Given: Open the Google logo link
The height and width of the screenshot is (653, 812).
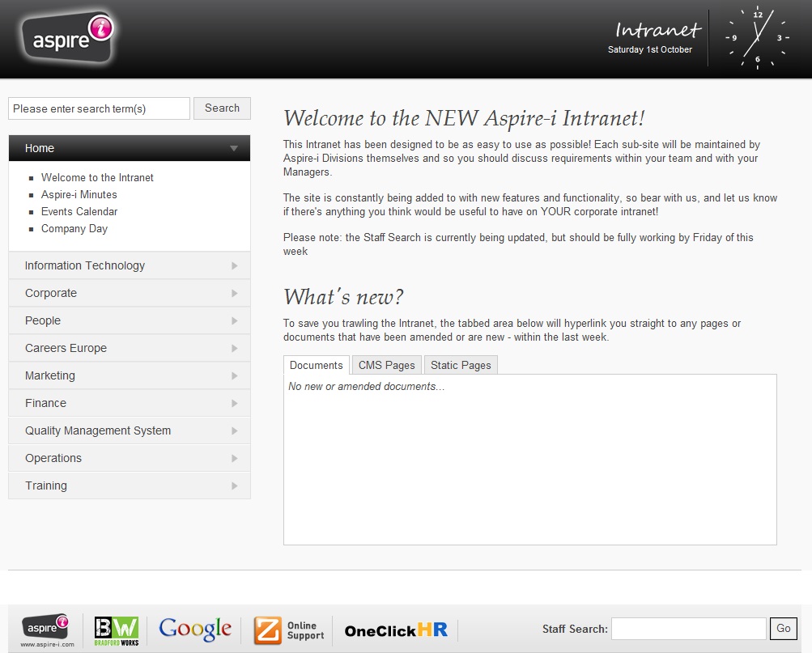Looking at the screenshot, I should pos(195,630).
